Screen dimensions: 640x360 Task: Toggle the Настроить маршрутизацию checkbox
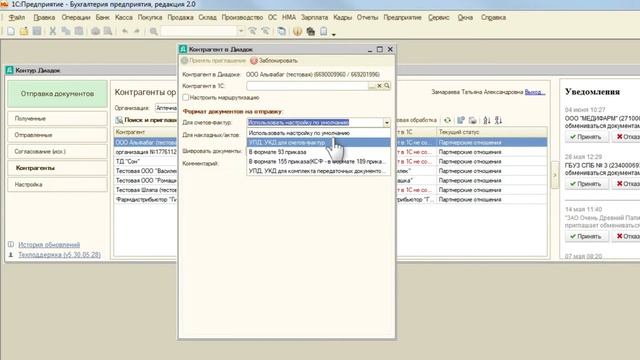[186, 98]
